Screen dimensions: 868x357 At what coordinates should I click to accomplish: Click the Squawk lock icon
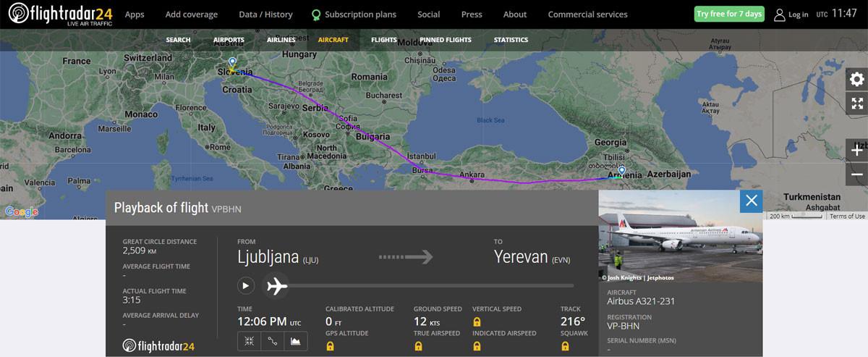pos(565,346)
